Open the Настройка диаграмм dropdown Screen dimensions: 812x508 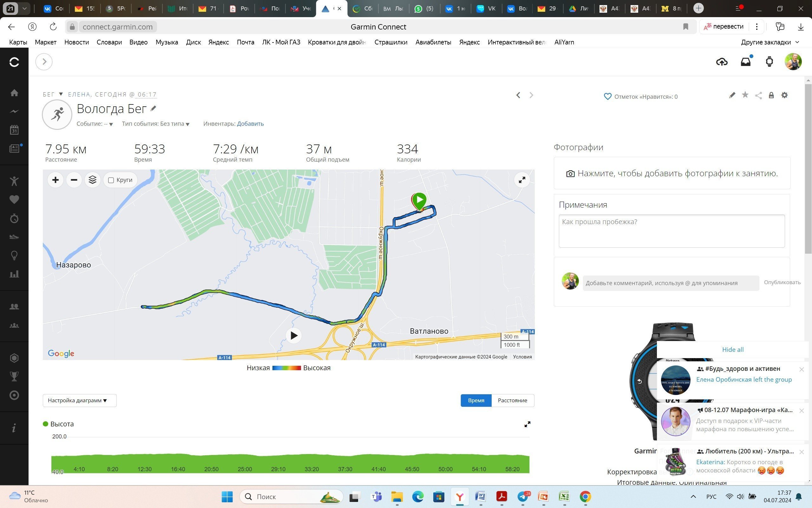pyautogui.click(x=80, y=400)
